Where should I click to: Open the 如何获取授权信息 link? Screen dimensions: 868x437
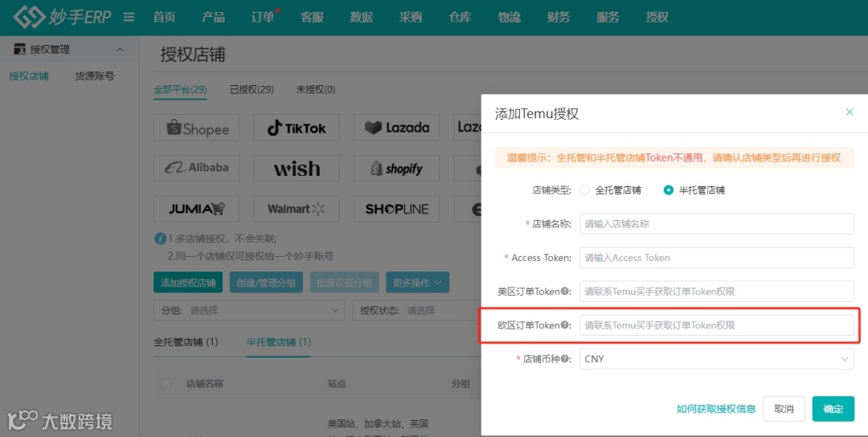click(716, 409)
